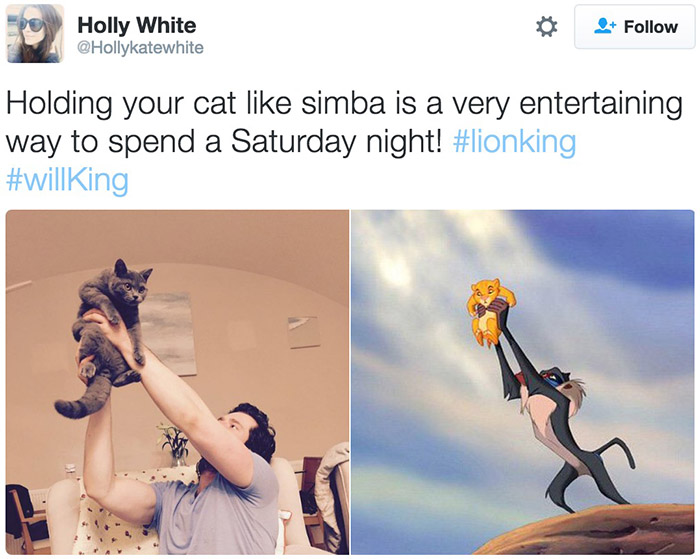The height and width of the screenshot is (559, 700).
Task: Open the photo of man lifting cat
Action: tap(177, 382)
